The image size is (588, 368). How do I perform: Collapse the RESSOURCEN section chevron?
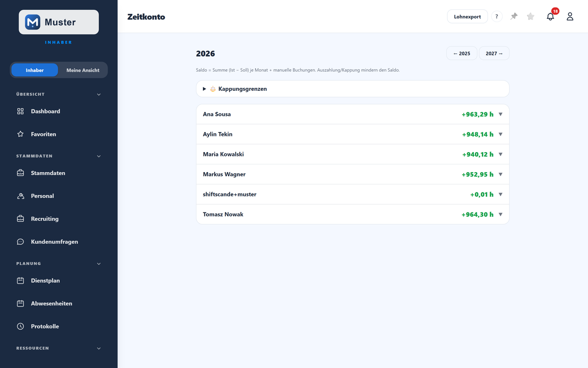pyautogui.click(x=98, y=348)
